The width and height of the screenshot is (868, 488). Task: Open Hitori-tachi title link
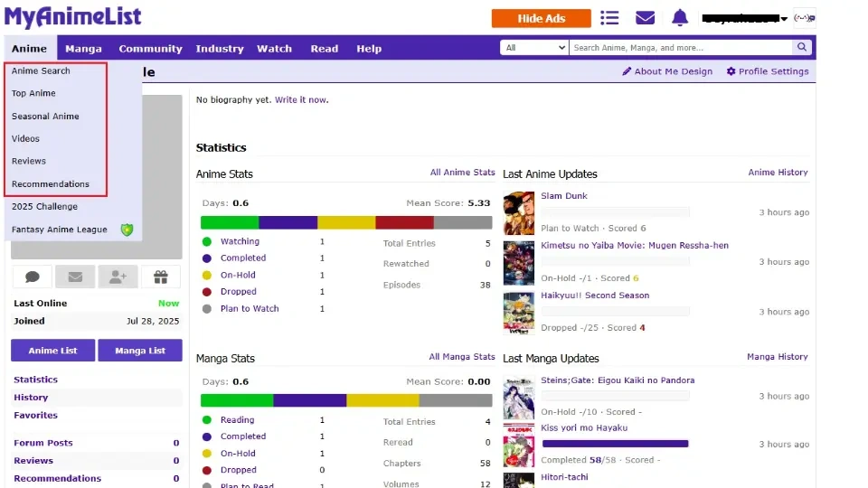(x=564, y=477)
